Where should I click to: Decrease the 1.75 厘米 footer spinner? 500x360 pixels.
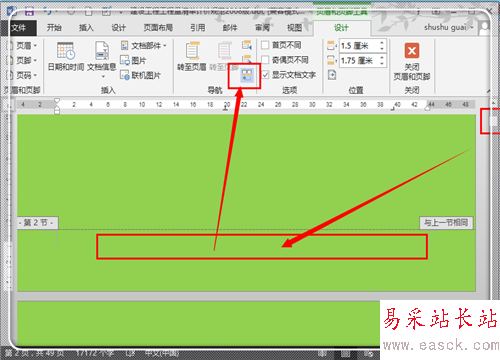coord(382,64)
